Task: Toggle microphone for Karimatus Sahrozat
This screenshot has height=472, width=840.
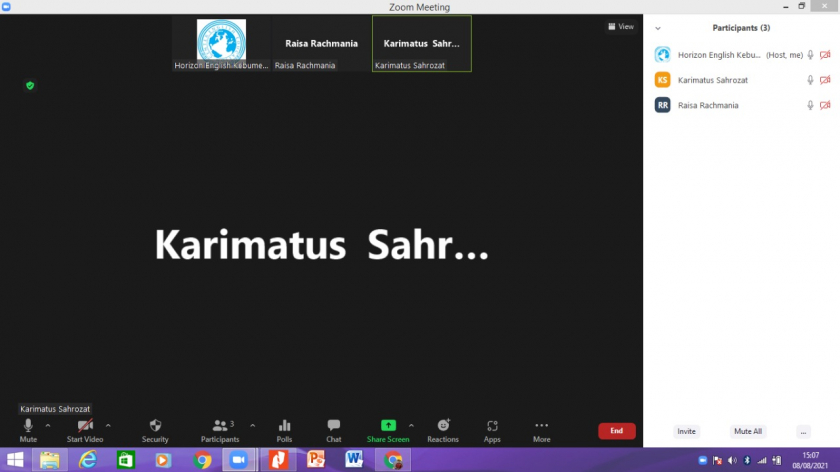Action: coord(811,80)
